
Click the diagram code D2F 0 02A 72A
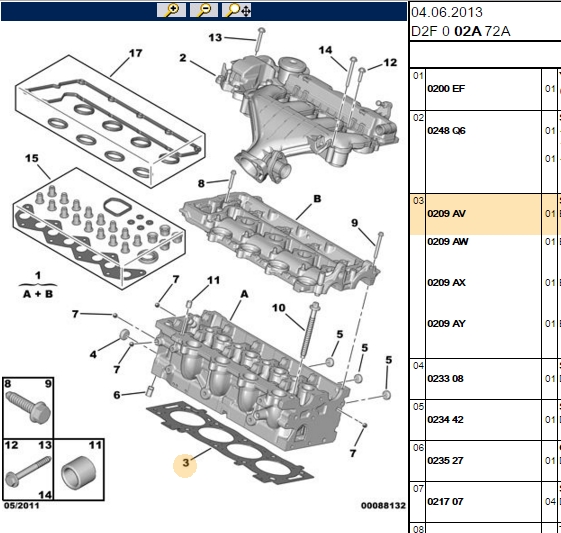tap(460, 31)
